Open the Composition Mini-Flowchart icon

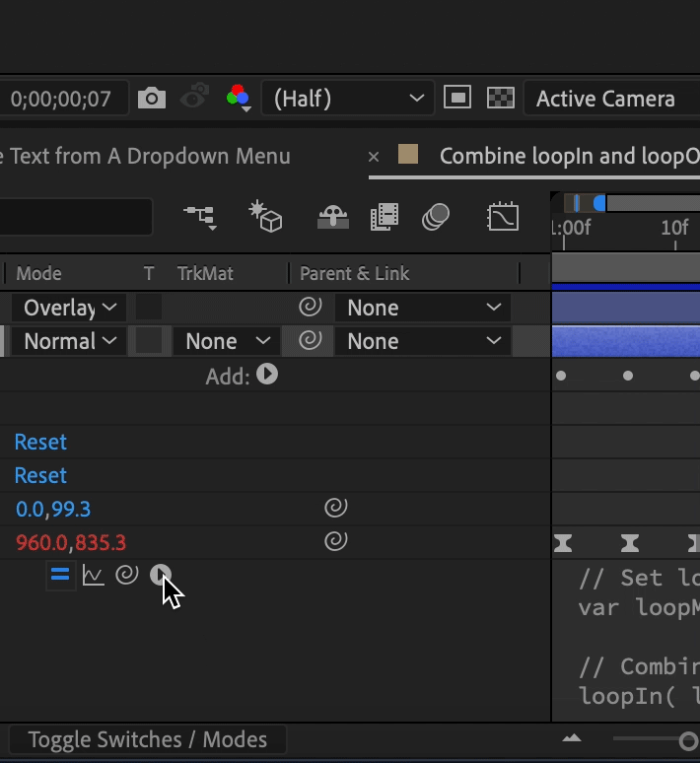click(200, 217)
